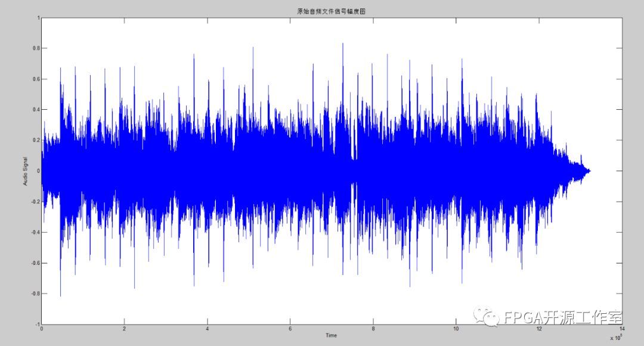Click the y-axis tick label -0.8
This screenshot has width=644, height=346.
coord(36,294)
